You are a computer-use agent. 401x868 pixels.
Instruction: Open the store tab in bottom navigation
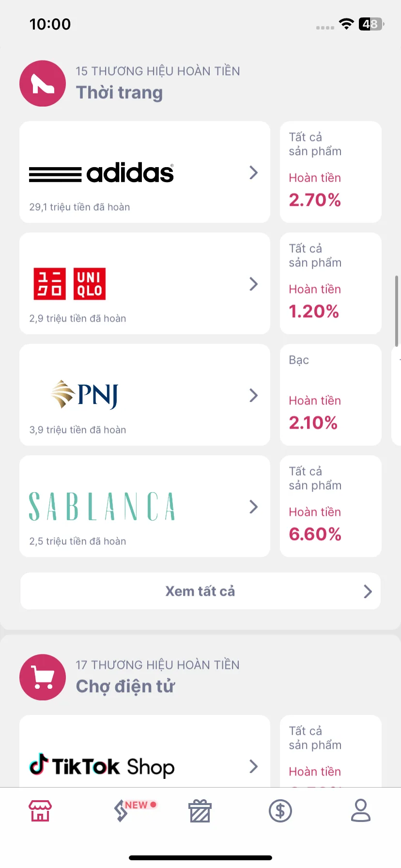click(40, 810)
